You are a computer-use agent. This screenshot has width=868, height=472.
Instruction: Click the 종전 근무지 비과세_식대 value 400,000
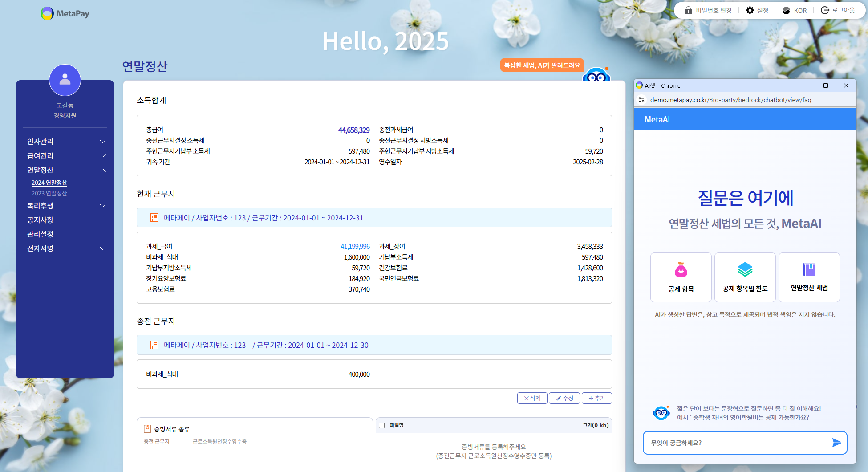(359, 374)
